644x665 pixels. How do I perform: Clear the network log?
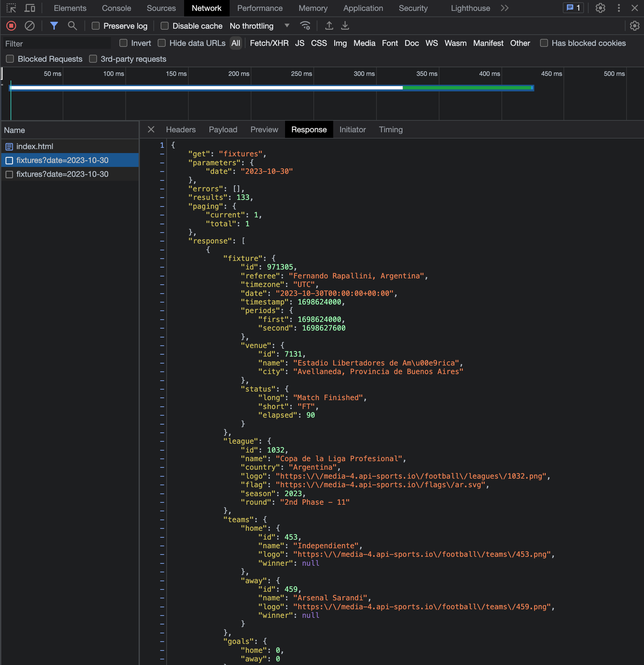coord(29,26)
